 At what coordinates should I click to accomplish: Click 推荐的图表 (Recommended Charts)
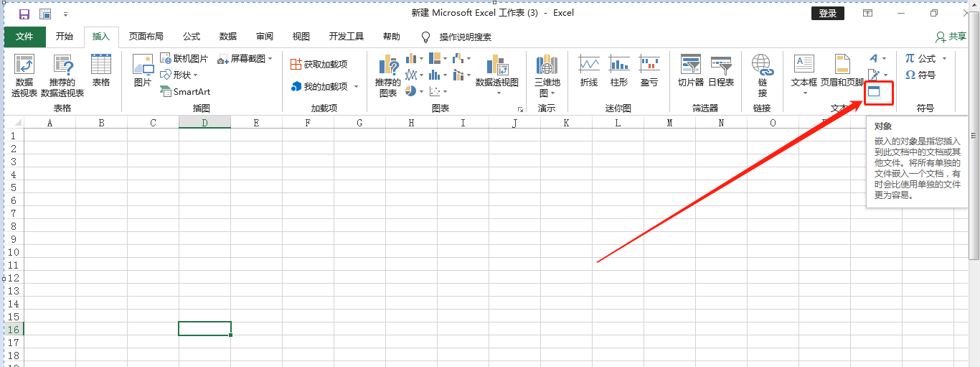(x=388, y=75)
